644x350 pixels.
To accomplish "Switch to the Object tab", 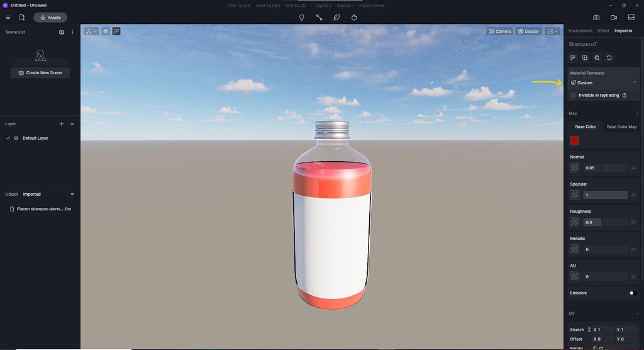I will tap(11, 194).
